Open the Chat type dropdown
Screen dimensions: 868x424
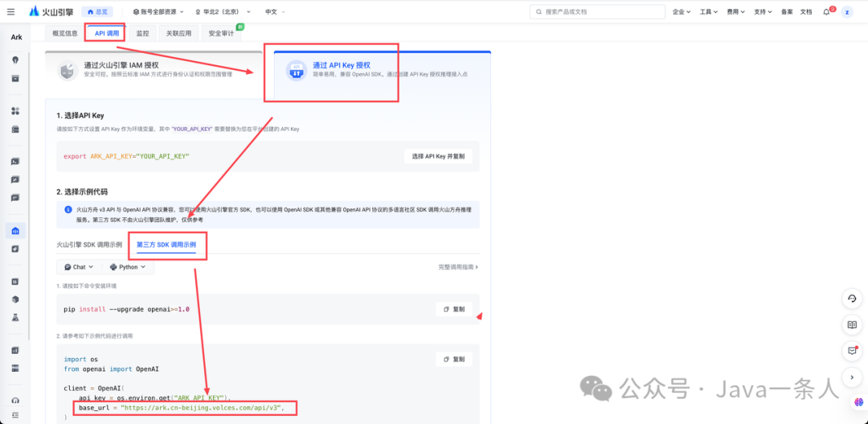(x=79, y=266)
